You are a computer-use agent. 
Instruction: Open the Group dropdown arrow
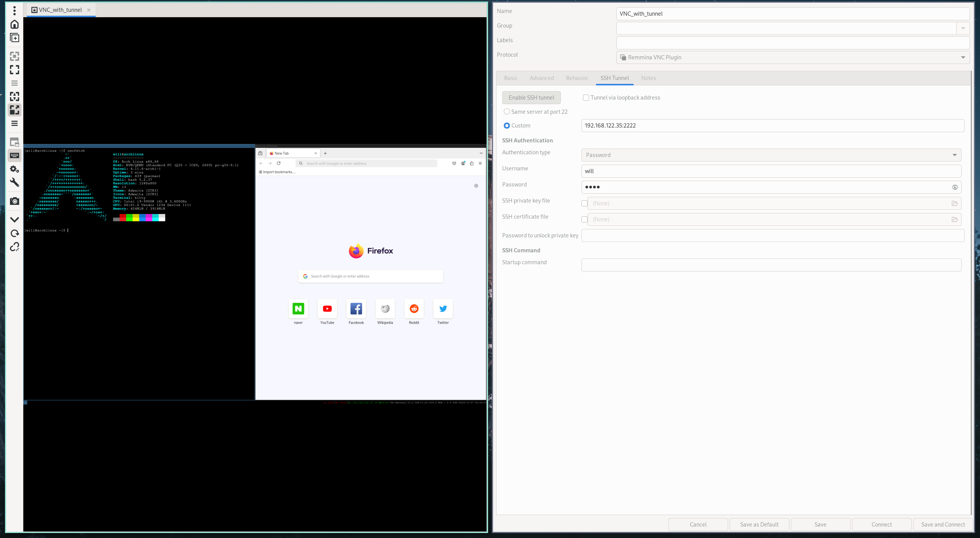[x=963, y=28]
